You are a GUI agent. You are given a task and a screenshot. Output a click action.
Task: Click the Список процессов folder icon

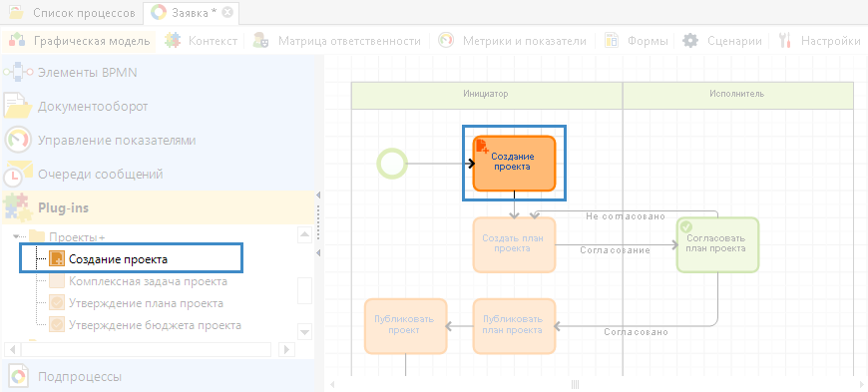[x=17, y=13]
